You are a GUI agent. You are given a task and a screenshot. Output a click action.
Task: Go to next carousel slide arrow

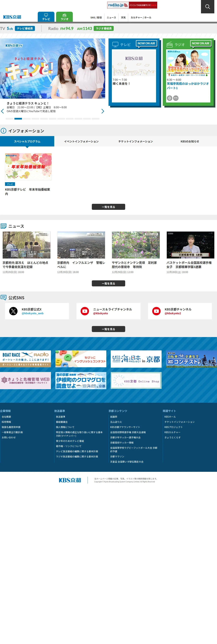point(102,111)
